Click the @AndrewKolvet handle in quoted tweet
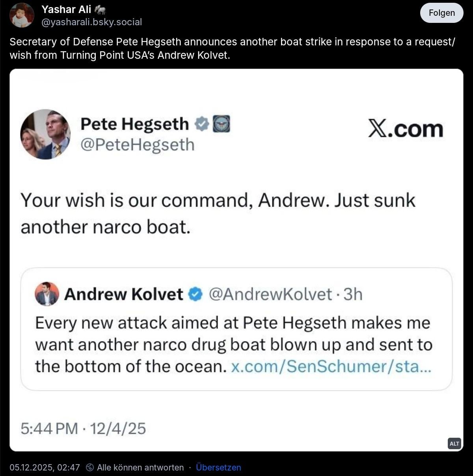This screenshot has width=473, height=476. (x=270, y=294)
